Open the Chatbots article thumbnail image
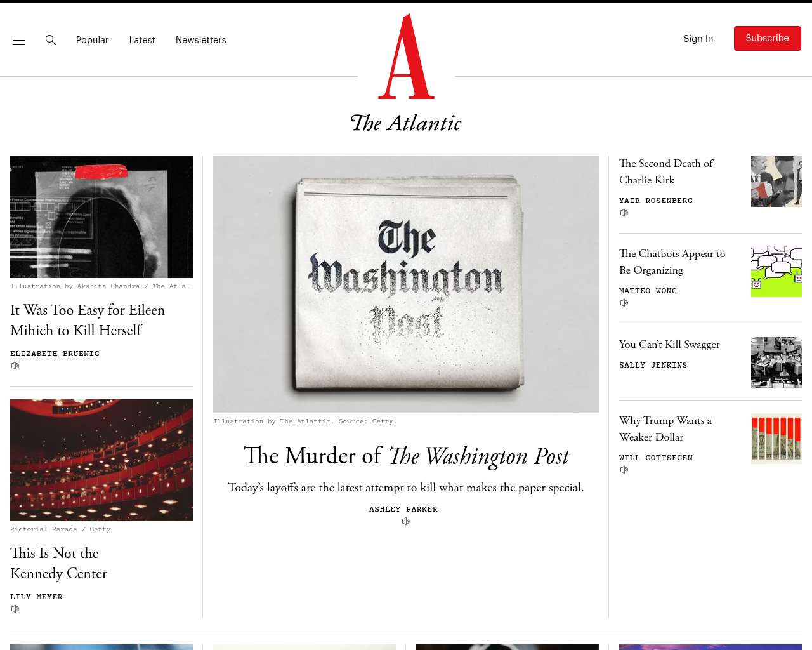Viewport: 812px width, 650px height. [x=776, y=272]
